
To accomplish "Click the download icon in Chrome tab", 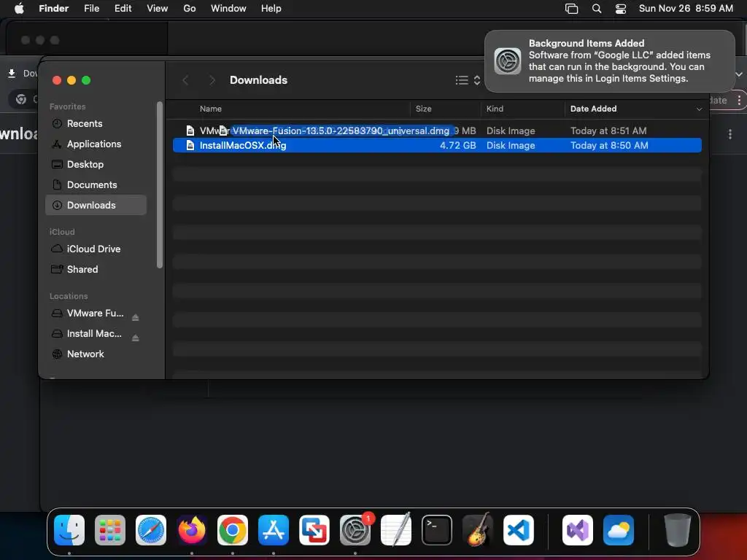I will tap(12, 74).
